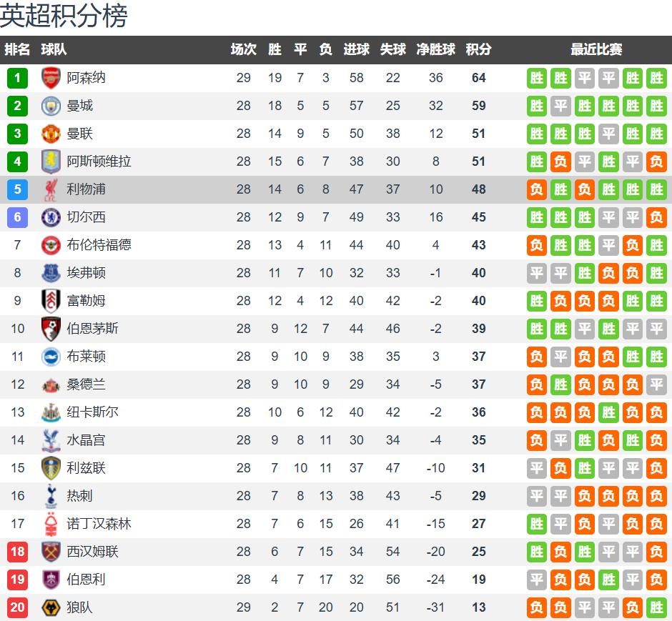Click the West Ham (西汉姆联) crest icon
The width and height of the screenshot is (672, 621).
[51, 552]
